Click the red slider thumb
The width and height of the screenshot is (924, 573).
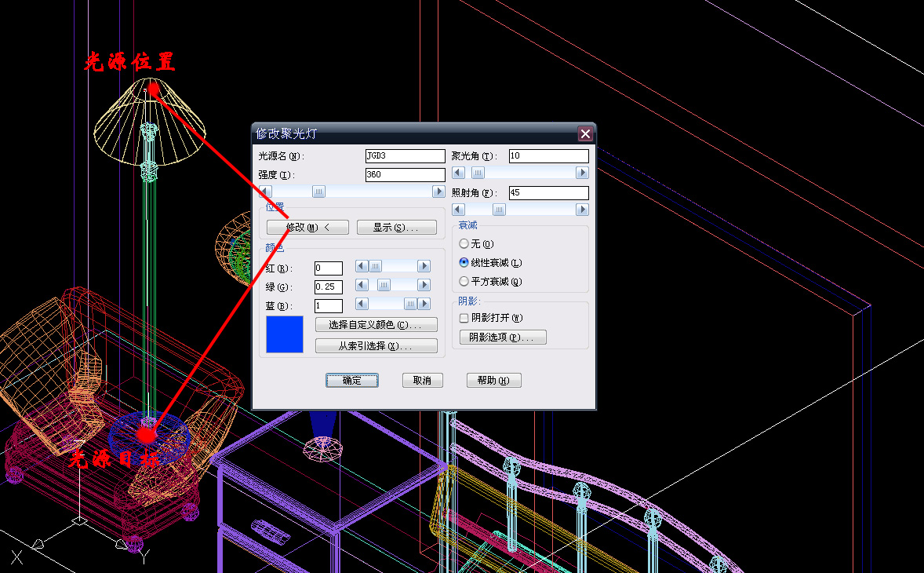point(375,266)
